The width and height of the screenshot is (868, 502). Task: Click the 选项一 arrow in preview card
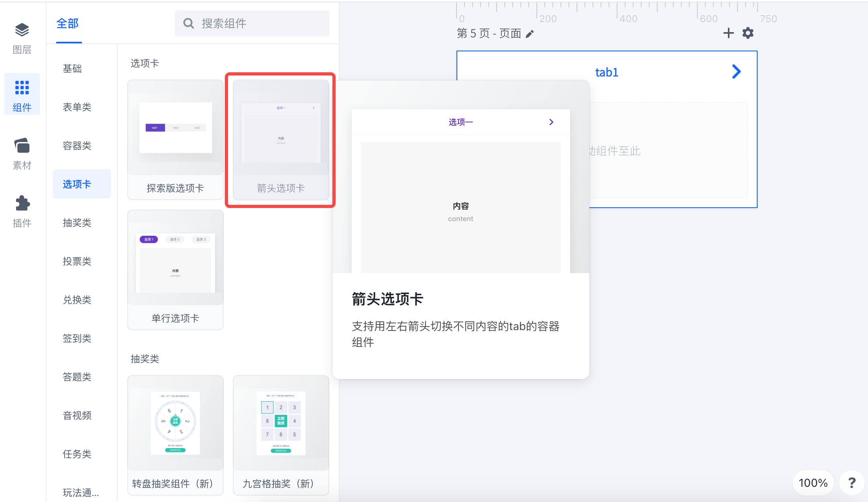point(551,122)
